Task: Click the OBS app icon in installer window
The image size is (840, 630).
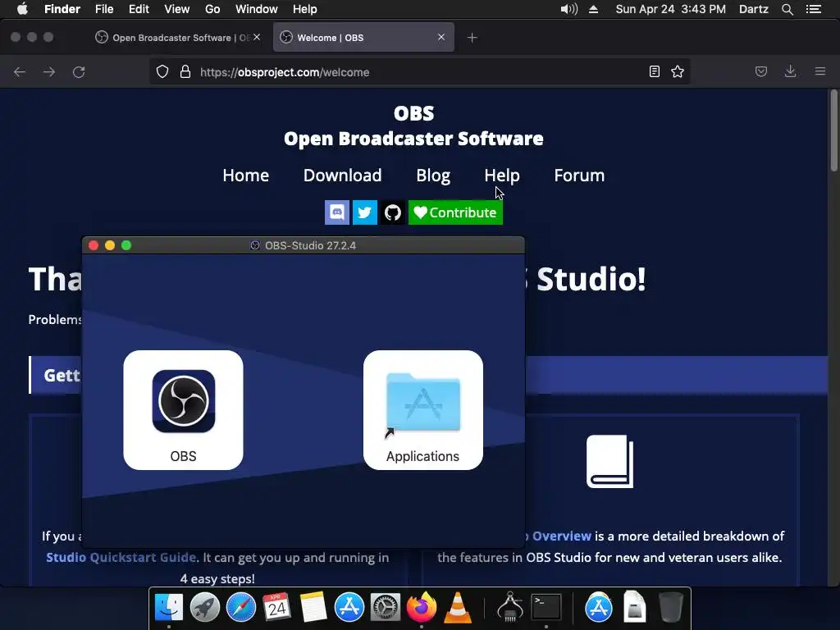Action: coord(183,401)
